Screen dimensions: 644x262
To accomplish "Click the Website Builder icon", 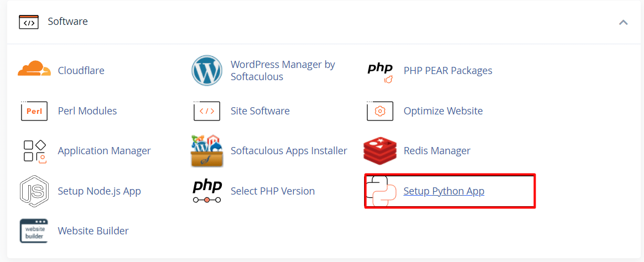I will tap(34, 231).
